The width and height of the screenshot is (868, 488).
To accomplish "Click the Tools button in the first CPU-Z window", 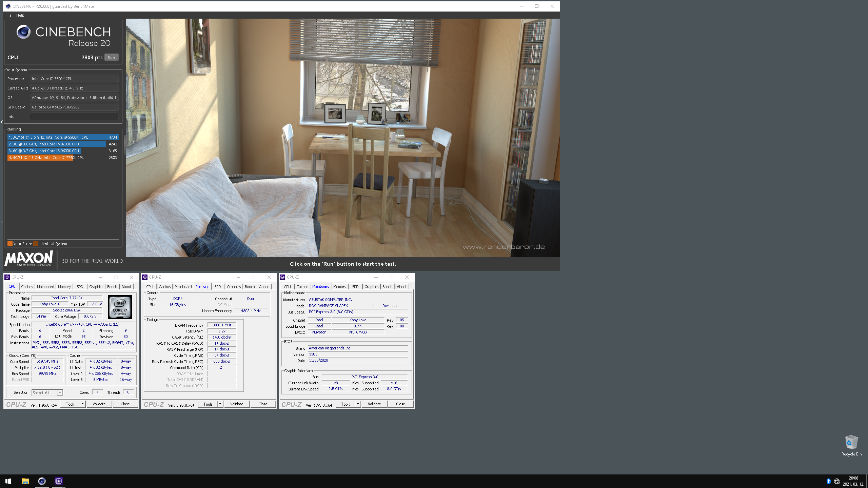I will coord(70,404).
